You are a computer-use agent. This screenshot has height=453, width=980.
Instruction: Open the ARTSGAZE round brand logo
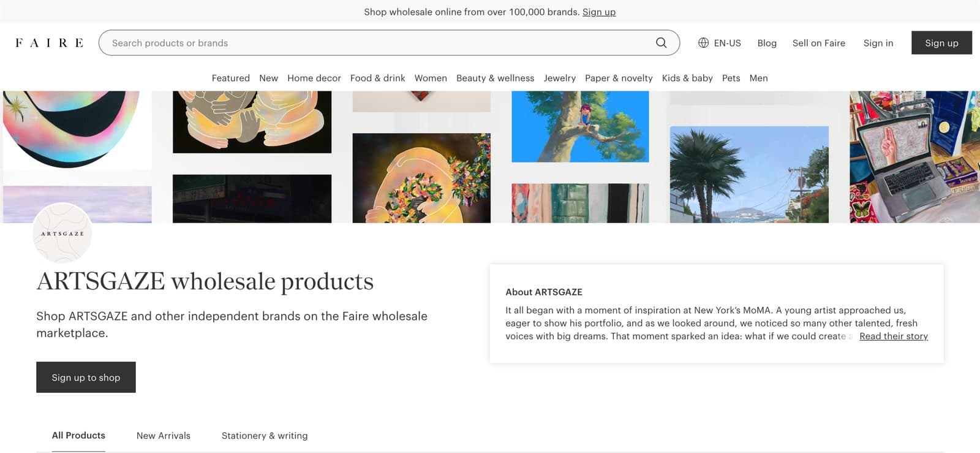click(62, 234)
